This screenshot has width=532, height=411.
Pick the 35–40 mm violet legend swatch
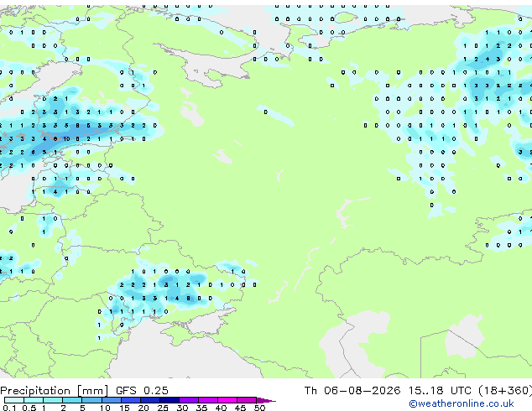(x=208, y=400)
